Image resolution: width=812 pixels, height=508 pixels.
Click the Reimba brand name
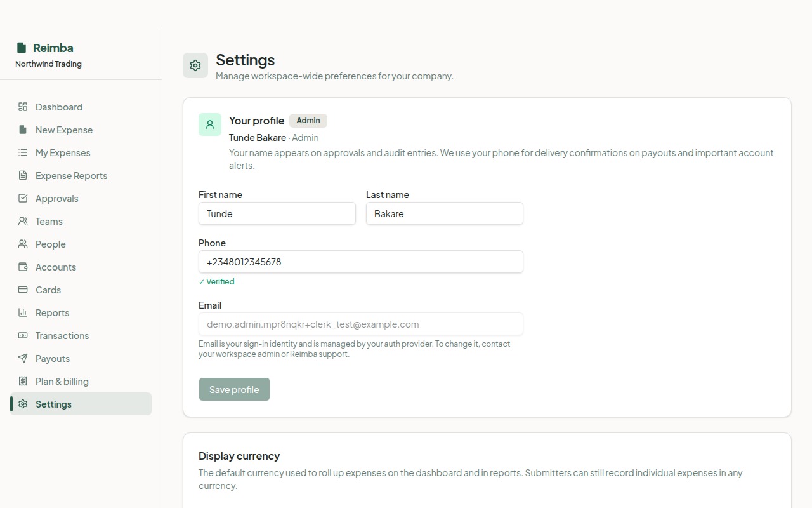point(53,48)
